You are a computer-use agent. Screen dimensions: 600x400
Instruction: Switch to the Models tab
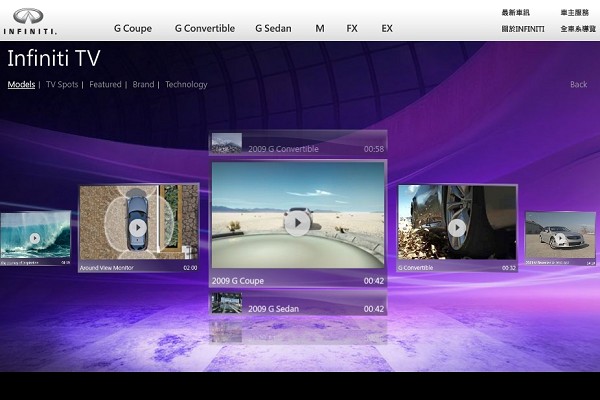click(x=21, y=85)
